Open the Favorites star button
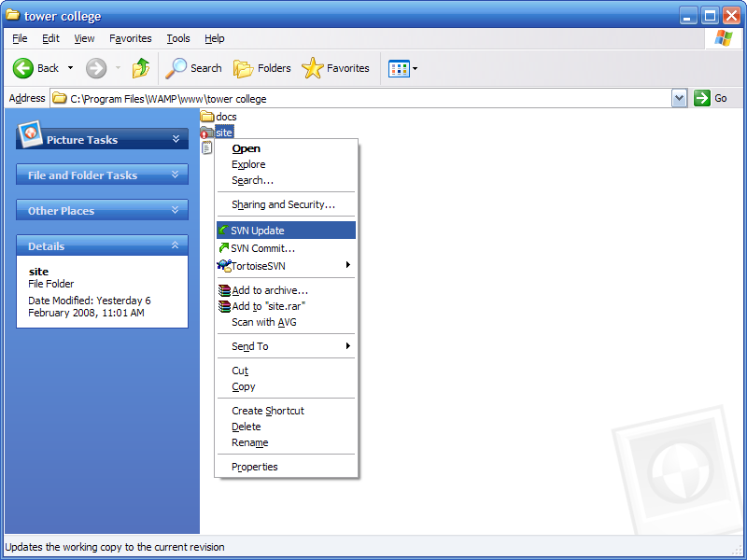747x560 pixels. [x=335, y=68]
